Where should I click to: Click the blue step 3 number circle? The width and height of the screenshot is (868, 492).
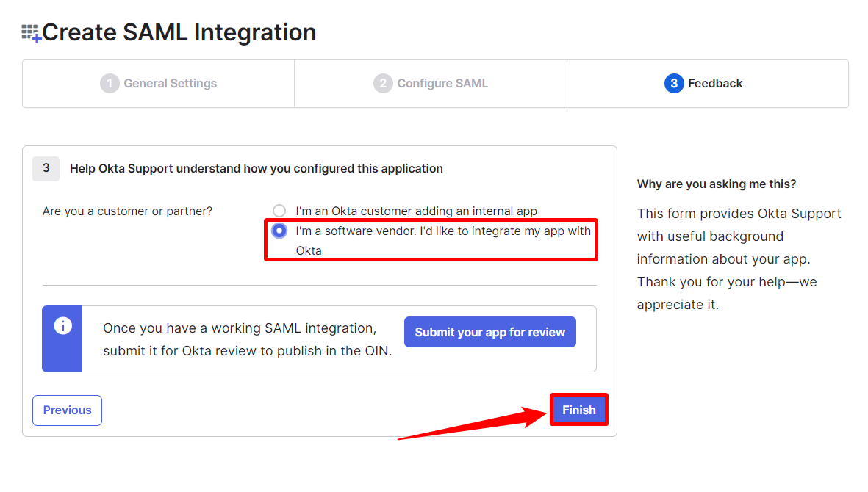coord(674,84)
